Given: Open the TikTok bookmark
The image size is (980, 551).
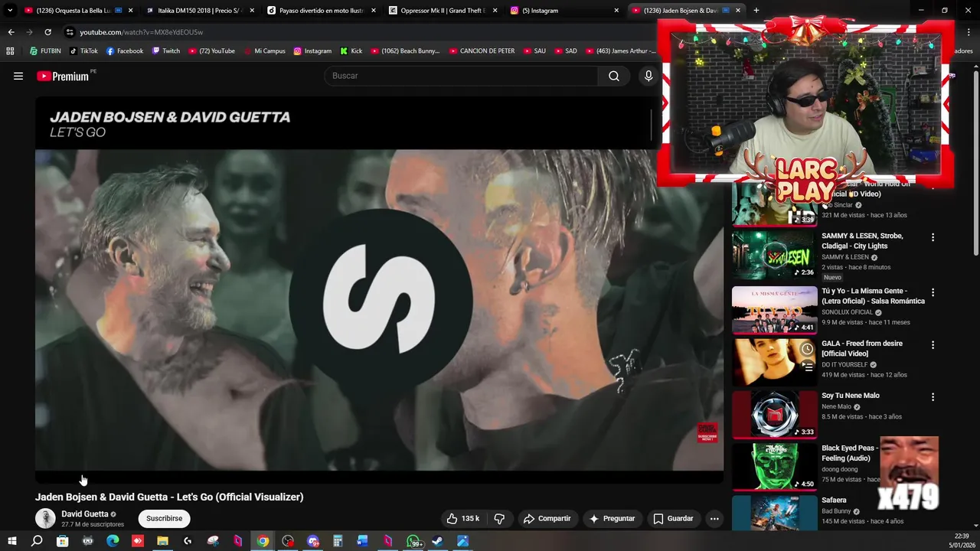Looking at the screenshot, I should point(84,51).
